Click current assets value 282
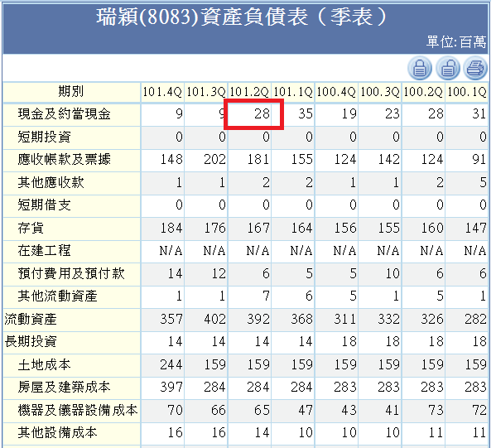The height and width of the screenshot is (448, 496). click(x=476, y=319)
